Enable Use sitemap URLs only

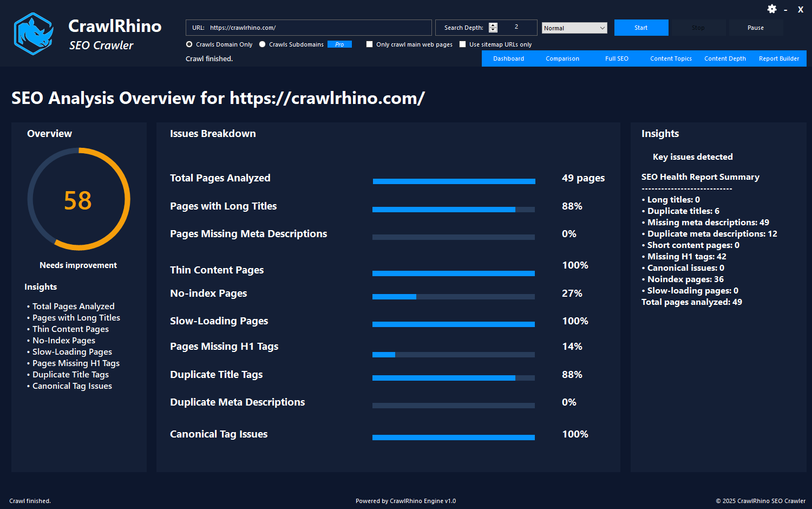coord(463,44)
